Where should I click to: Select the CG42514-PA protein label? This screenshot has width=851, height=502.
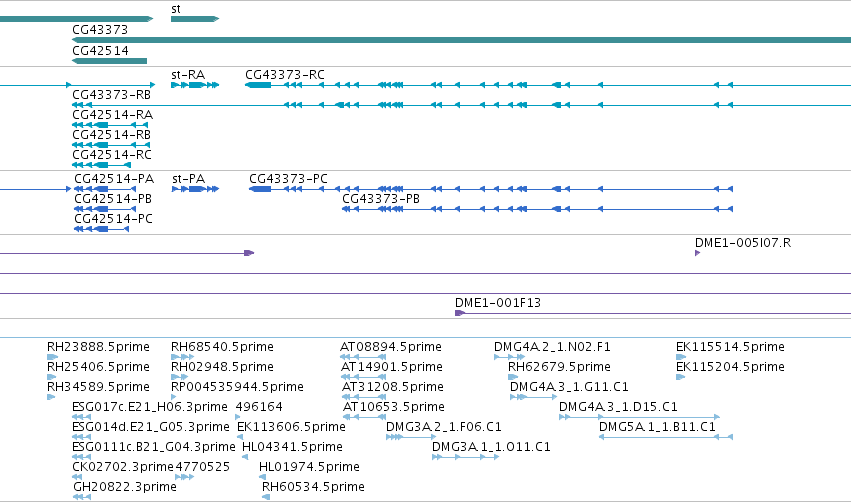114,179
